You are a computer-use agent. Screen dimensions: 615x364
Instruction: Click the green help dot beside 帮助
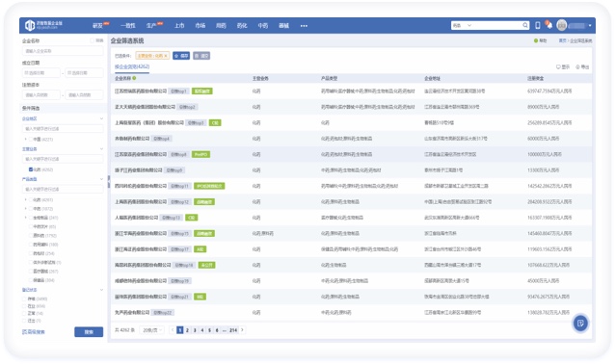click(536, 40)
